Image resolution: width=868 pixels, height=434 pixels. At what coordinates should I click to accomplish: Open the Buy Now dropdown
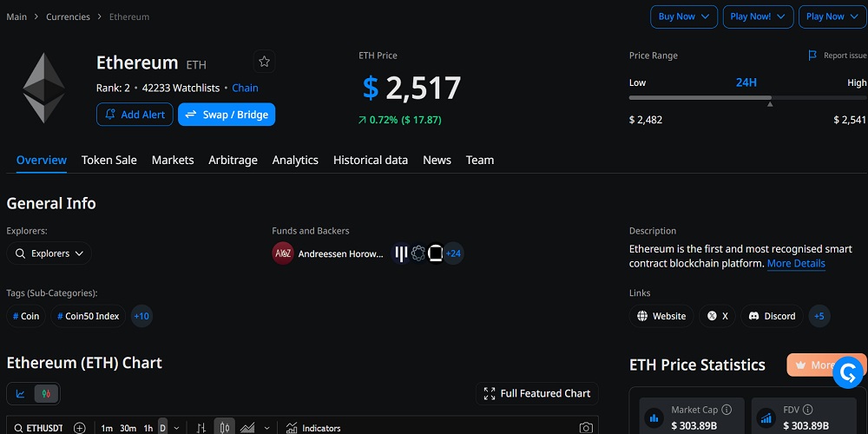pyautogui.click(x=684, y=16)
